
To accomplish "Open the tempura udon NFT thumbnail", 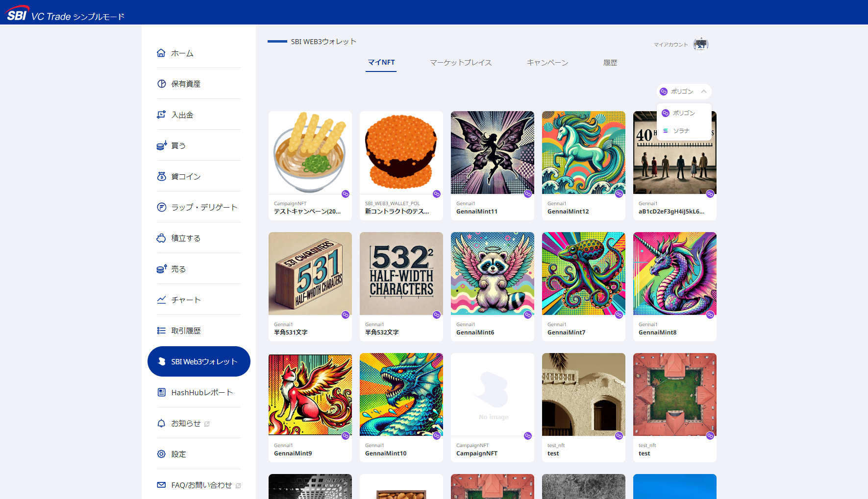I will (310, 152).
